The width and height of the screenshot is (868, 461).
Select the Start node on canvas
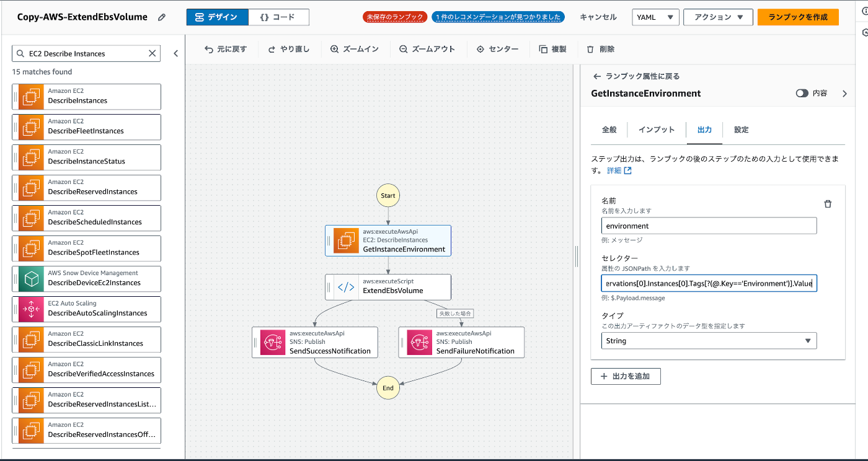click(388, 195)
